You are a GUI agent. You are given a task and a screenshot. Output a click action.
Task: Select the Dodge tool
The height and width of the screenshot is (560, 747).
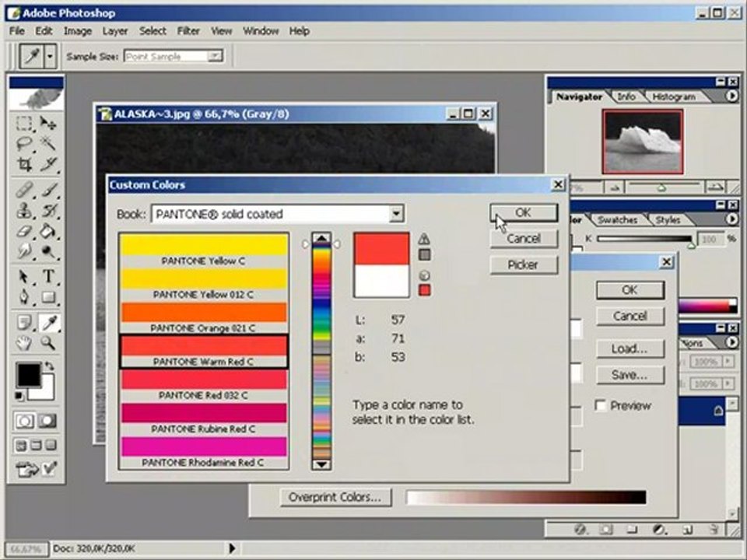point(48,251)
